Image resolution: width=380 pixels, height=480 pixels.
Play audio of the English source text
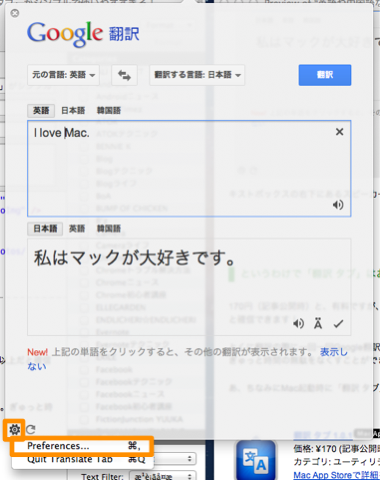pos(338,205)
